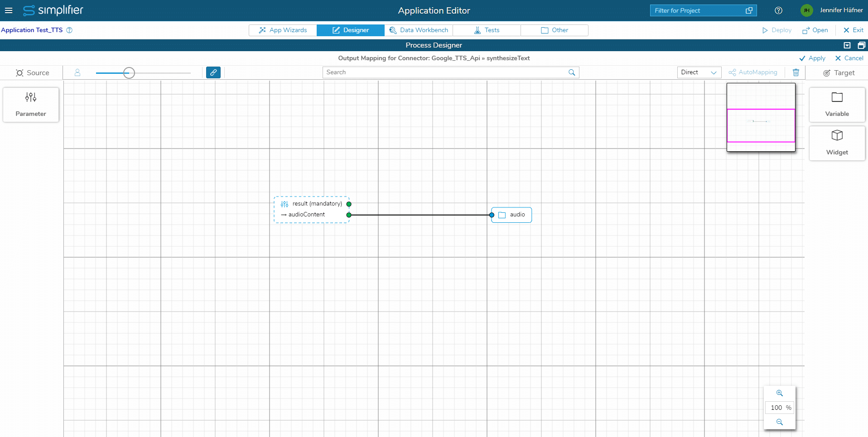Click the minimap overview thumbnail

[761, 117]
